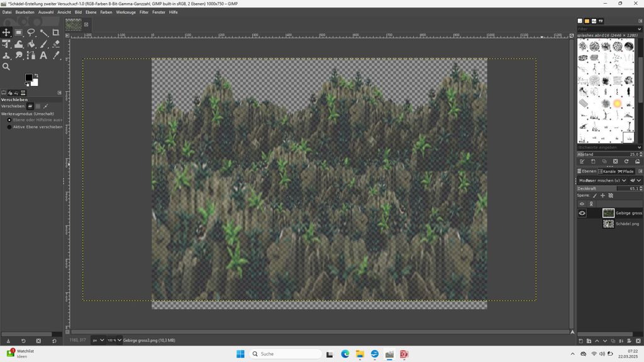Viewport: 644px width, 362px height.
Task: Choose the Rectangle Select tool
Action: (x=19, y=33)
